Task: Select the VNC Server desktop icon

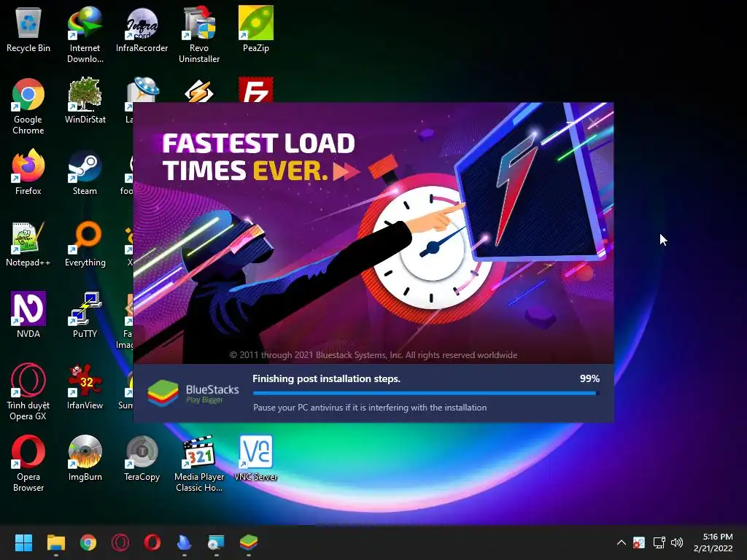Action: click(256, 458)
